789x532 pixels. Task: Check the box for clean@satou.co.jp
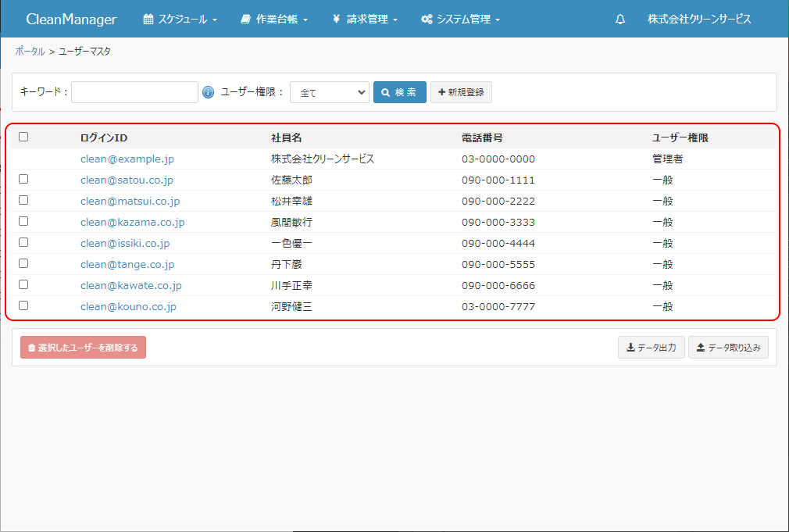coord(23,179)
